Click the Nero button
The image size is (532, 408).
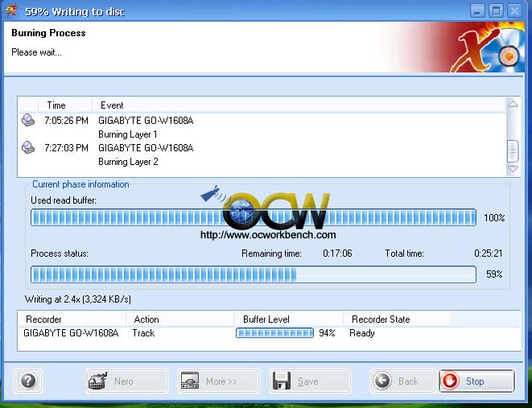[x=127, y=381]
